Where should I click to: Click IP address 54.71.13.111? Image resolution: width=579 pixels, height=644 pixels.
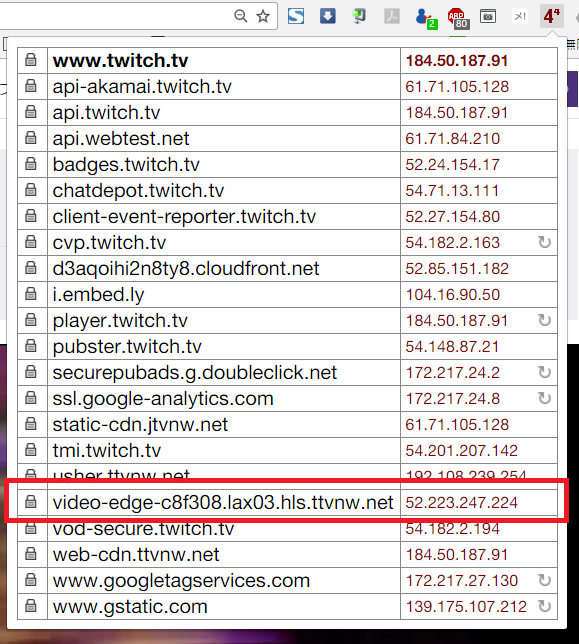pyautogui.click(x=452, y=191)
